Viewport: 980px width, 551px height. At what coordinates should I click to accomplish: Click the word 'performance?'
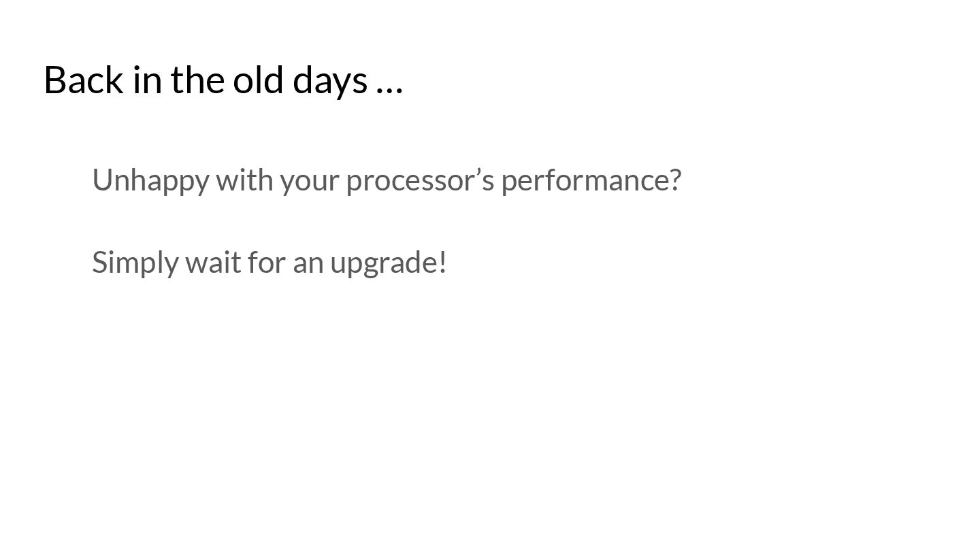591,182
